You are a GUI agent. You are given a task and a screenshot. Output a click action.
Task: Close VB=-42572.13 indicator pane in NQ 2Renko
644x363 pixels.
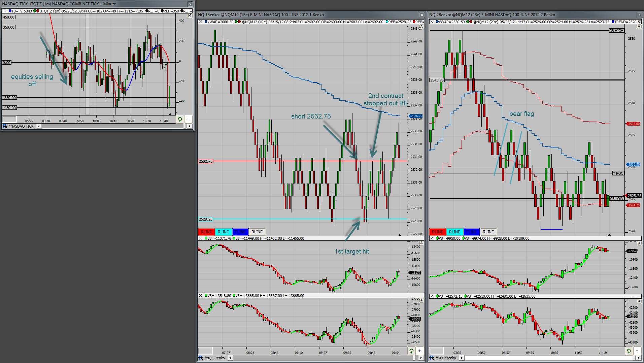click(432, 296)
